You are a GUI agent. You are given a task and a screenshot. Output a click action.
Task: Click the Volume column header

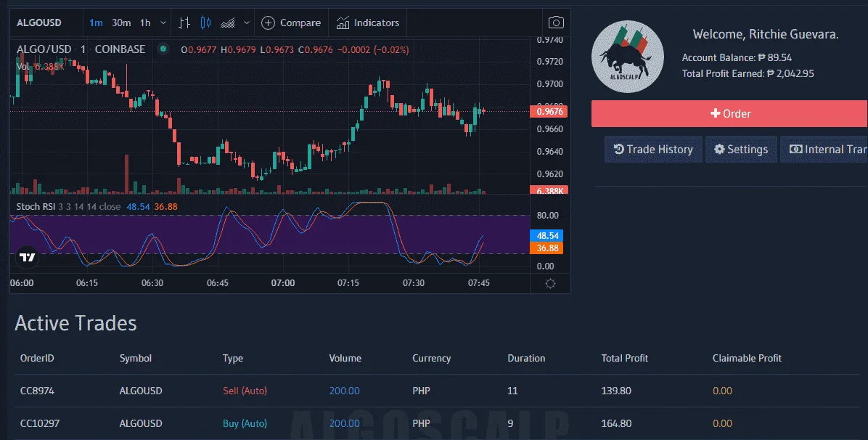tap(345, 358)
